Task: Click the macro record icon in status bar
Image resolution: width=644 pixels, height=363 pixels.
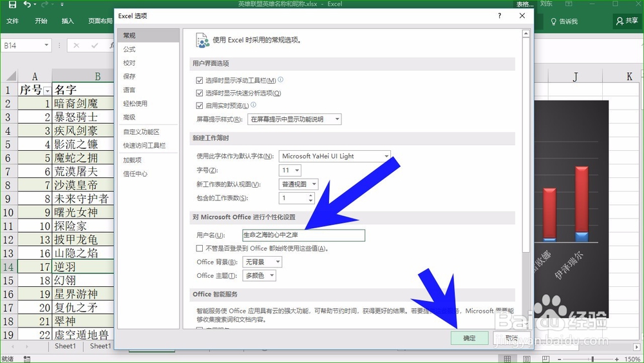Action: point(27,359)
